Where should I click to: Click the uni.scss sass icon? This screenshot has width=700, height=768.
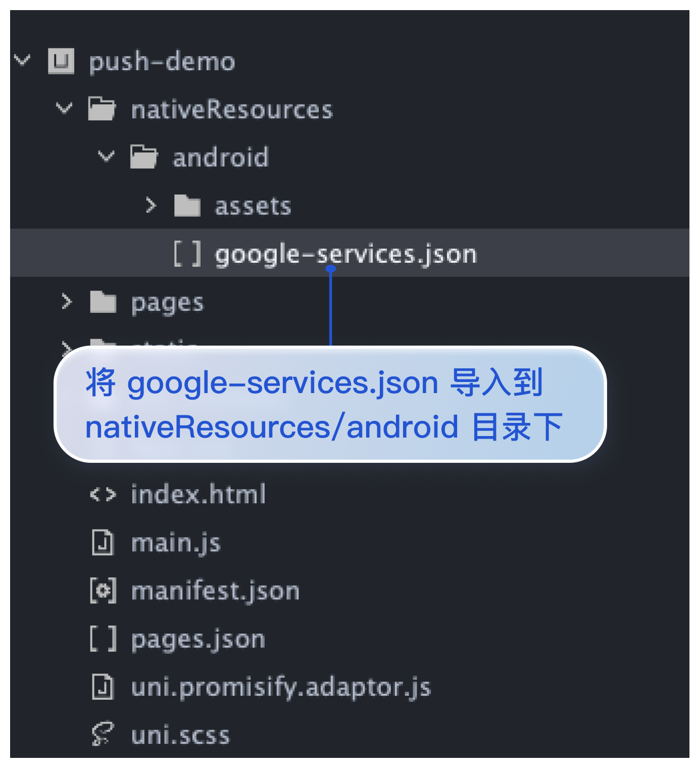103,734
